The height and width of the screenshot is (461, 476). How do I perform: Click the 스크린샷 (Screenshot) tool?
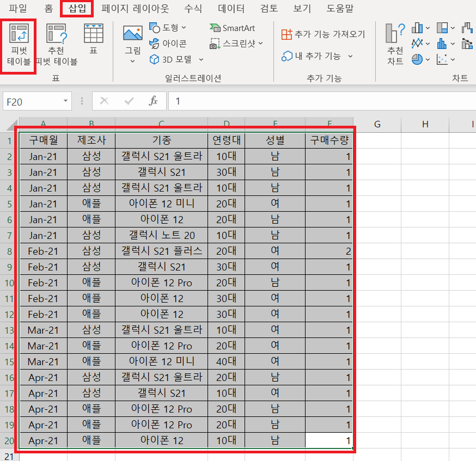233,44
